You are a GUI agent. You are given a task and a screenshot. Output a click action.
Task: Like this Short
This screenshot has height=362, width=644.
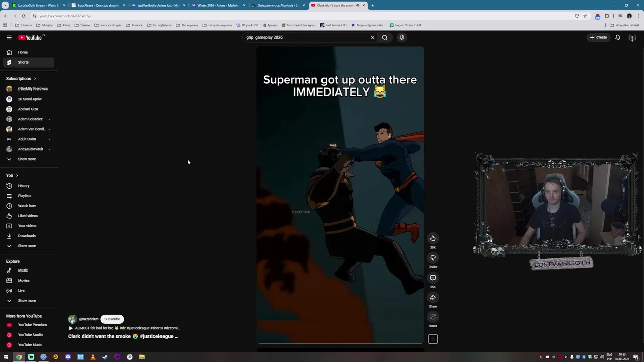click(433, 238)
